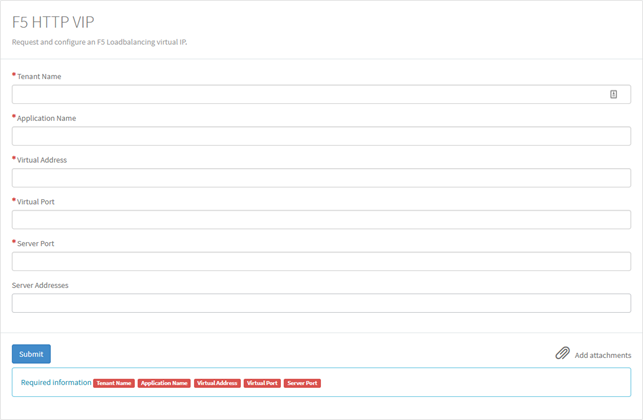Focus the Application Name input field
The height and width of the screenshot is (420, 643).
(x=321, y=136)
